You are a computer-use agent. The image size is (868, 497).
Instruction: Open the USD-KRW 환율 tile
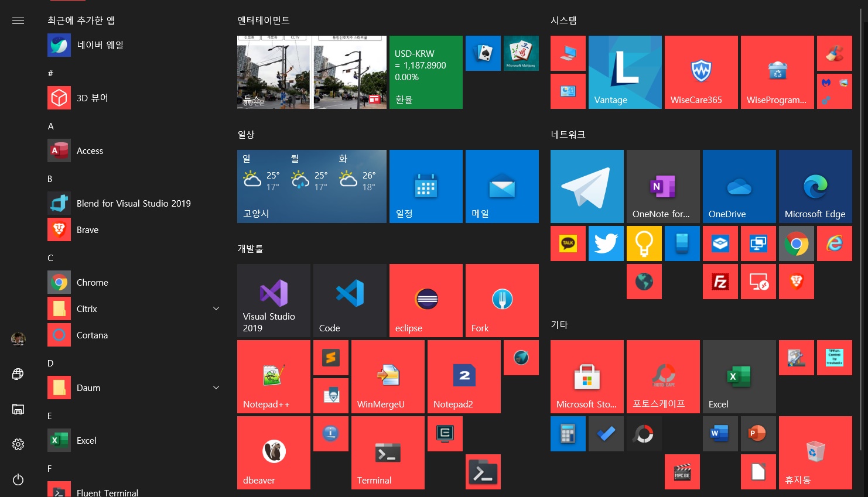point(426,72)
